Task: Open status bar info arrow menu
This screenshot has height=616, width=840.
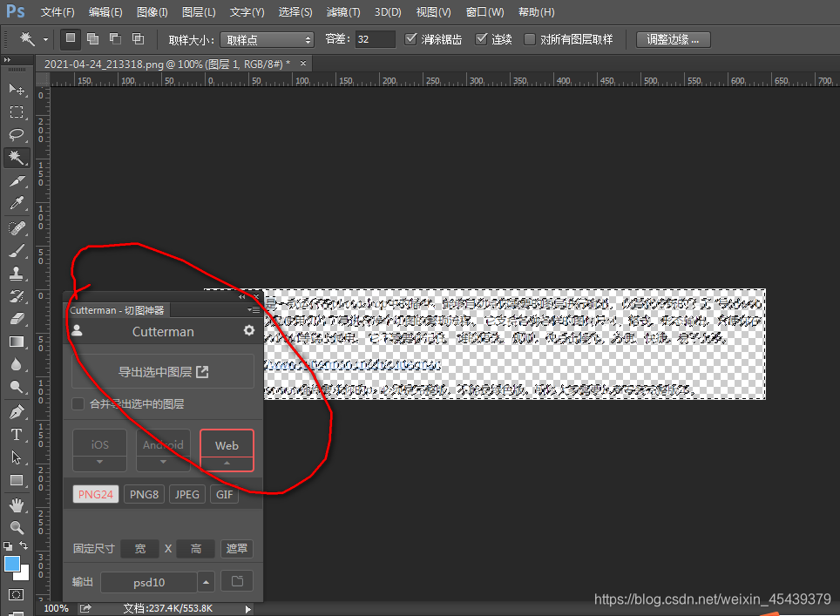Action: [248, 609]
